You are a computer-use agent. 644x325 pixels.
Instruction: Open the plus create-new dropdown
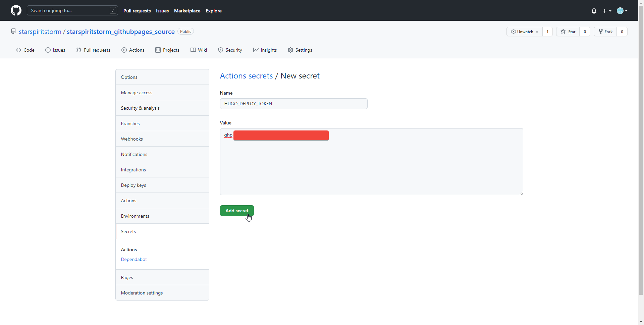pyautogui.click(x=607, y=11)
